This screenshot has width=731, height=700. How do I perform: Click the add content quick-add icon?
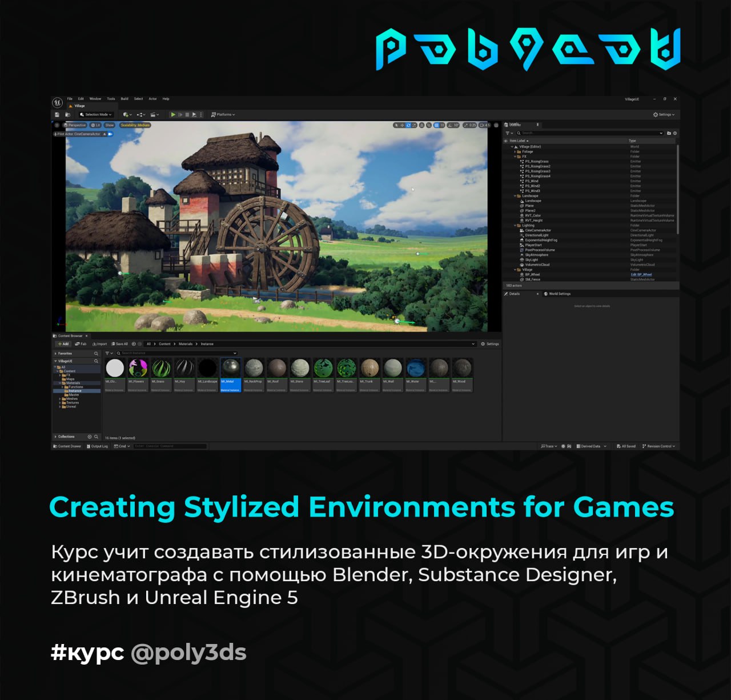126,114
